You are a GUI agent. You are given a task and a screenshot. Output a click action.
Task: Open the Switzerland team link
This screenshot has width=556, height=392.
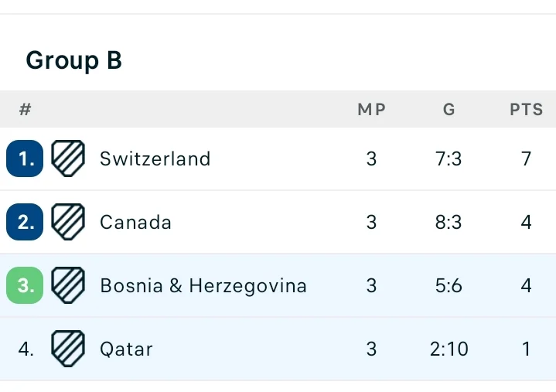(155, 159)
